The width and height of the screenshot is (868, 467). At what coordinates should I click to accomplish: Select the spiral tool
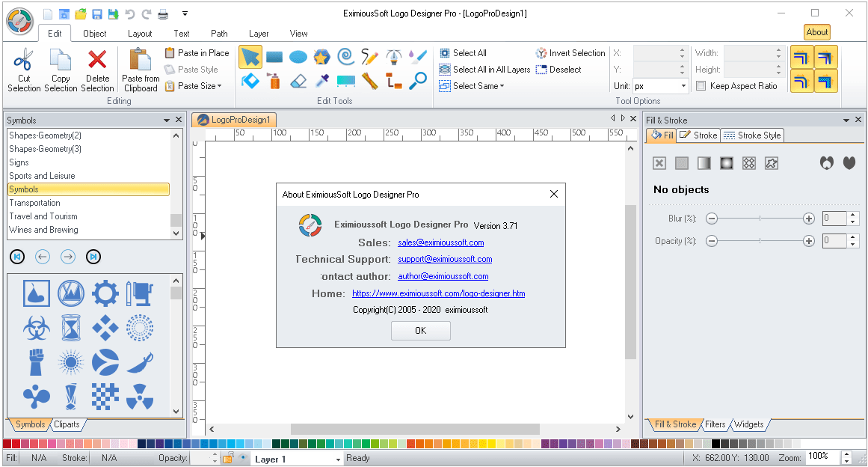click(345, 57)
